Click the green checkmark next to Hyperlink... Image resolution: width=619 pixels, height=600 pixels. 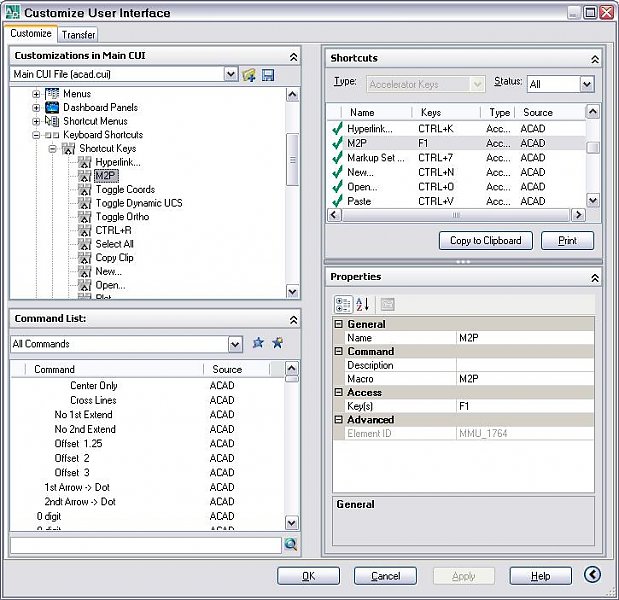click(337, 129)
